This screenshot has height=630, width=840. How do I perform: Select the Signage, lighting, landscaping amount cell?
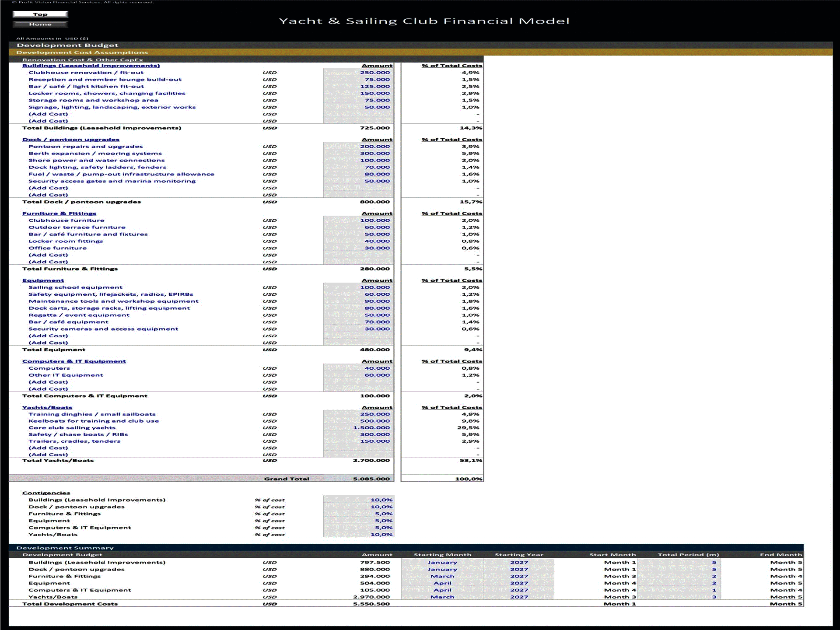click(x=358, y=107)
